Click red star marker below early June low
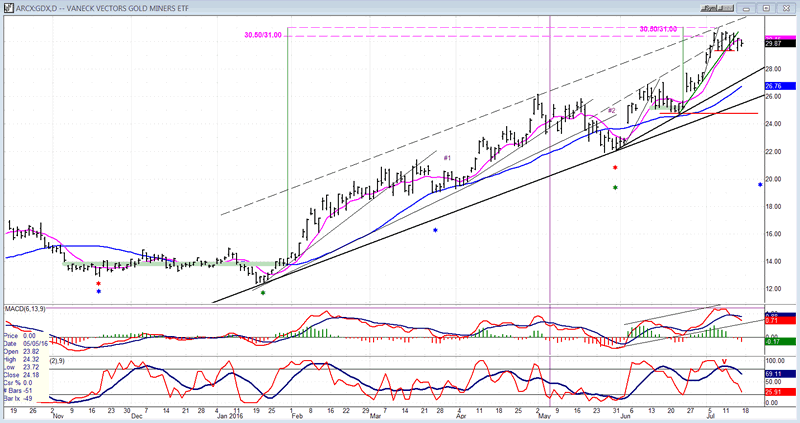This screenshot has height=423, width=800. click(x=615, y=168)
